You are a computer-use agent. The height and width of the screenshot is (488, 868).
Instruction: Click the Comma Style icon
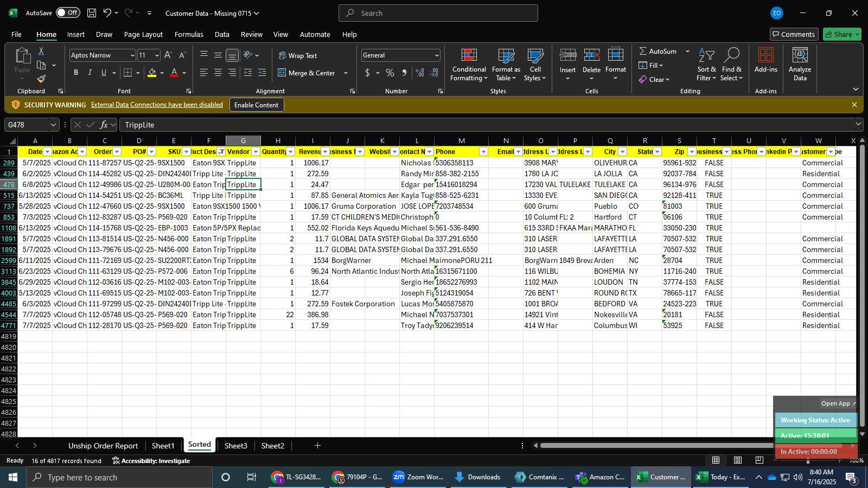(404, 73)
